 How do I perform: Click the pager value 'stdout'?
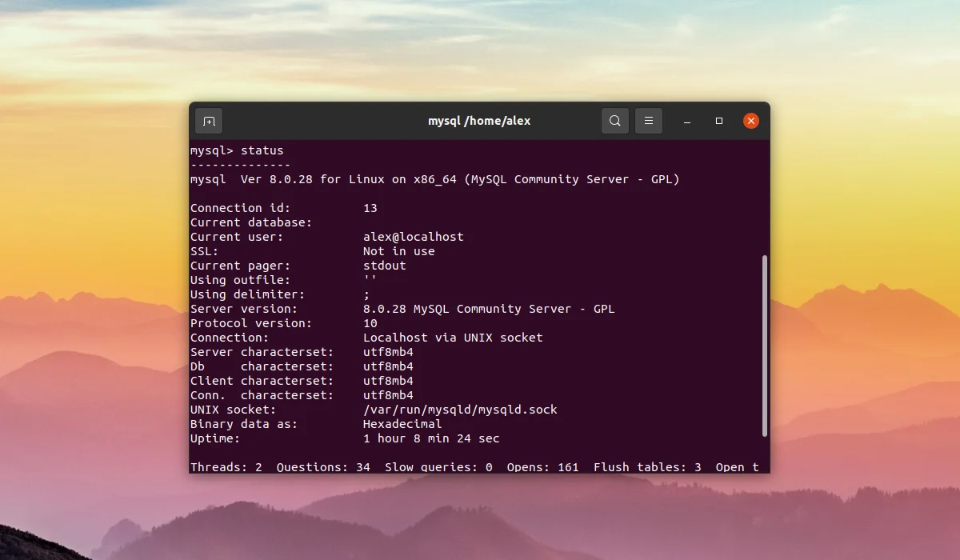[385, 266]
